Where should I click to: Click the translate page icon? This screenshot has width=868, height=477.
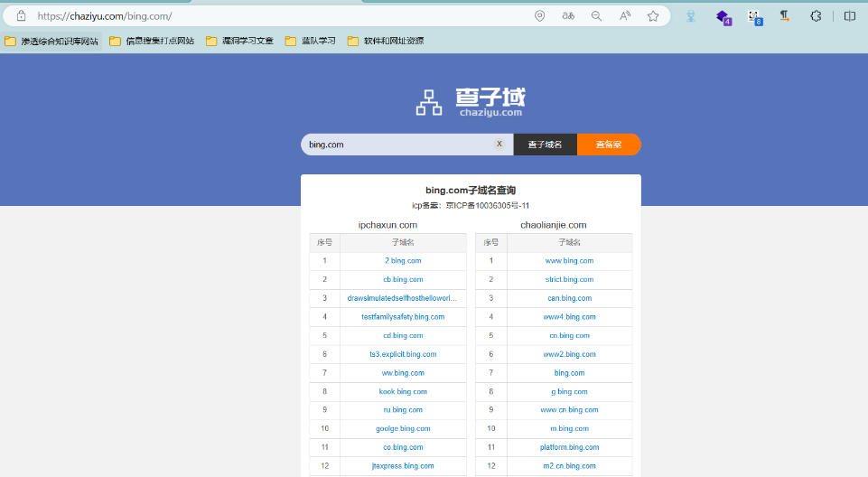(568, 16)
